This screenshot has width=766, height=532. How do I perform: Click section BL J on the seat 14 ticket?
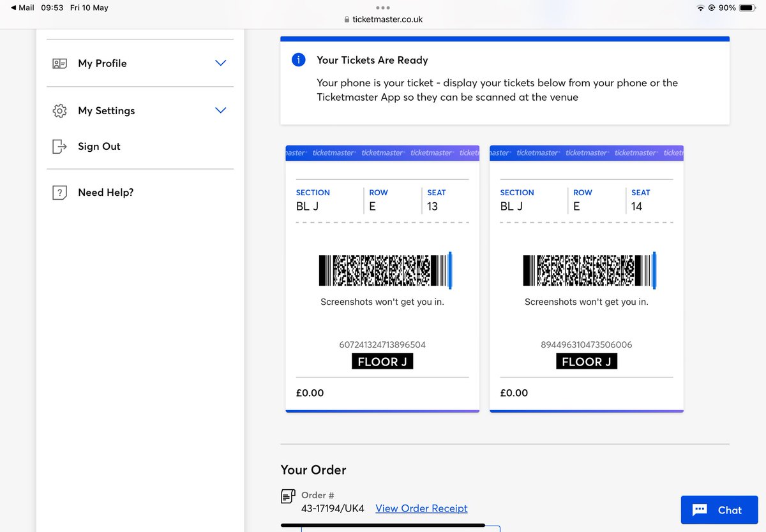512,206
